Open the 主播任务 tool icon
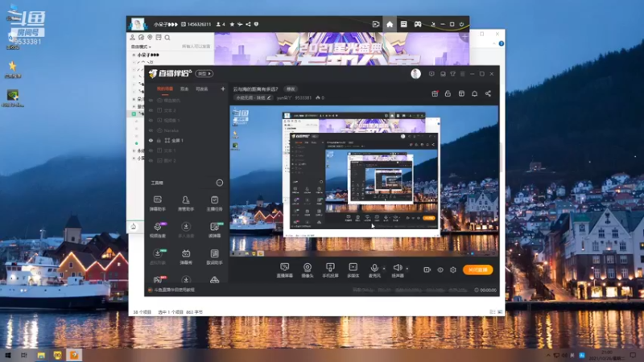This screenshot has width=644, height=362. click(x=214, y=203)
